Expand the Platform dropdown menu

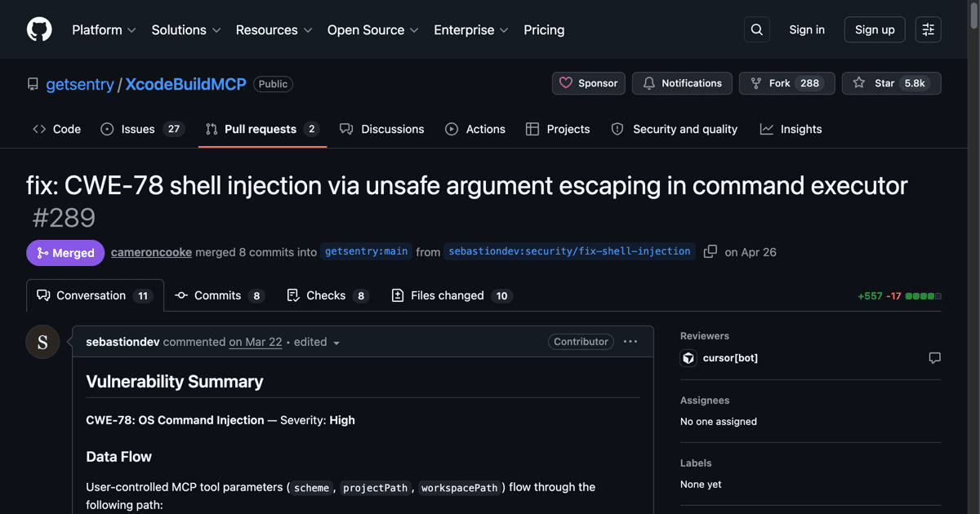coord(104,29)
